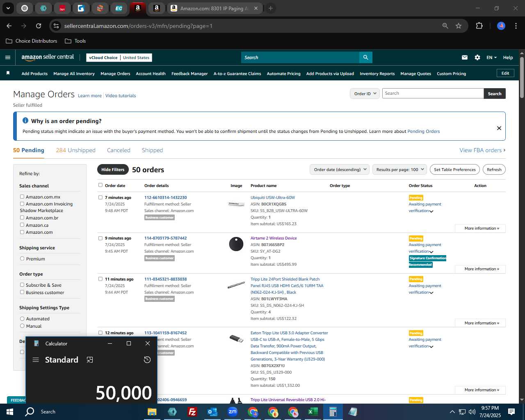Switch to the Canceled orders tab
The width and height of the screenshot is (525, 420).
pos(119,150)
